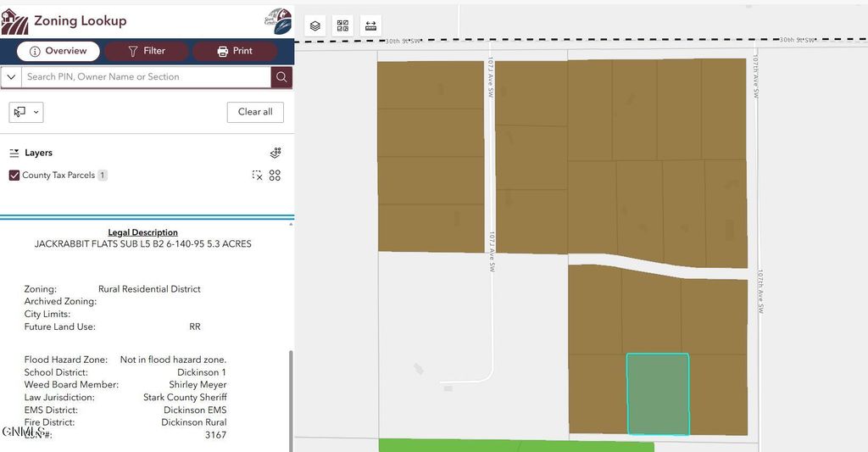Open the select tool mode dropdown
868x452 pixels.
tap(25, 112)
